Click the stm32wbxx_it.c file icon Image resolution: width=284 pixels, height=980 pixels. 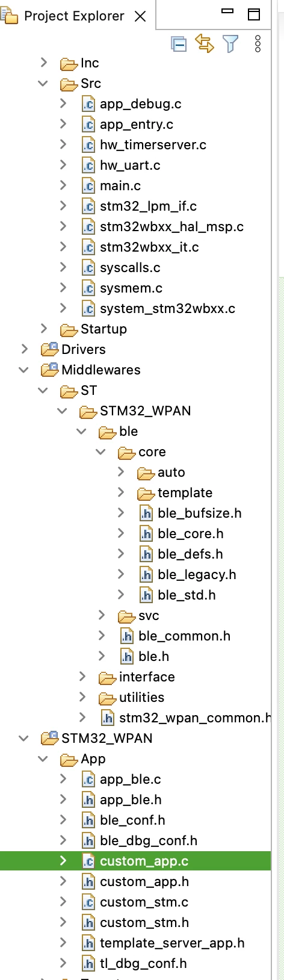(x=88, y=247)
